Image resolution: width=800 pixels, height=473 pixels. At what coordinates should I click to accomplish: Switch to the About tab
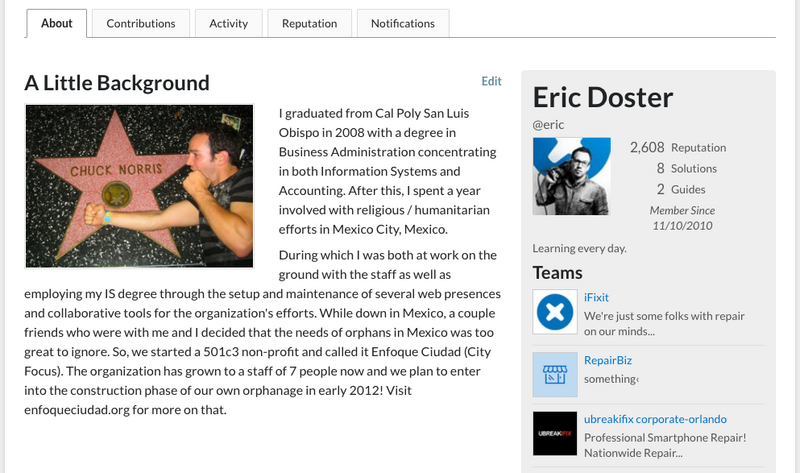(57, 23)
